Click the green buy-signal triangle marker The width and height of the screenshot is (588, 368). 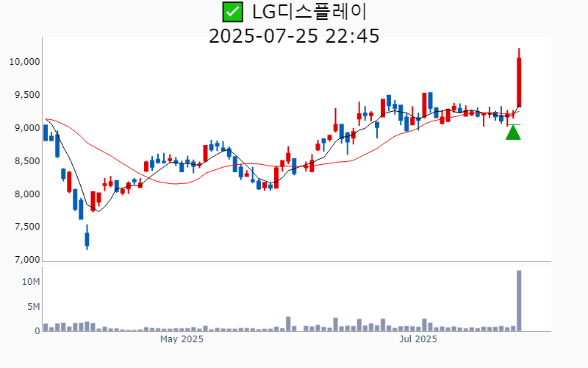(513, 132)
